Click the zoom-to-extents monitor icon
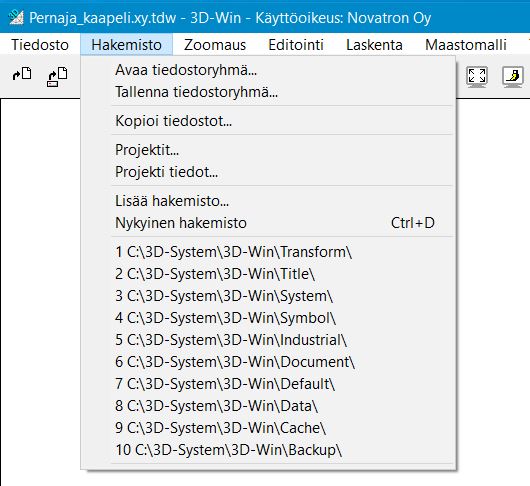This screenshot has width=530, height=486. click(477, 77)
